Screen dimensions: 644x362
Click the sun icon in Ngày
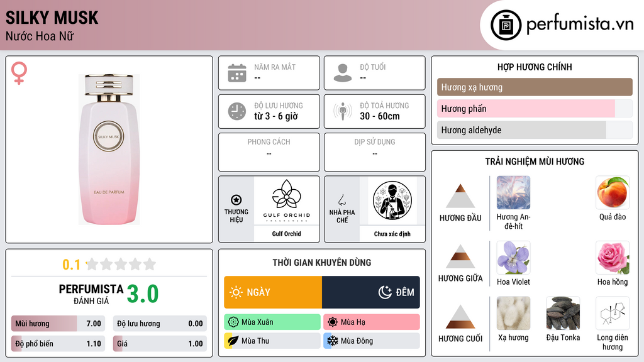point(236,292)
